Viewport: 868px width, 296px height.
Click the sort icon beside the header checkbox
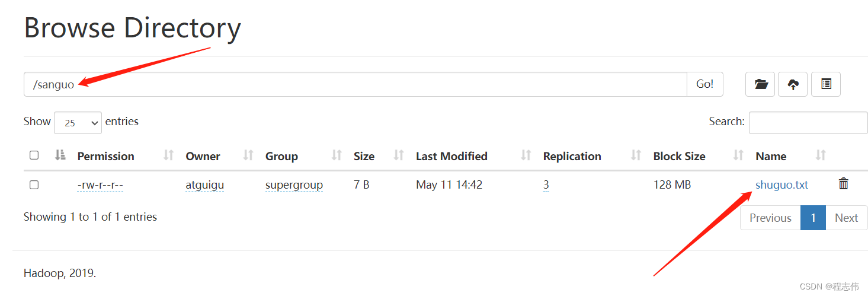(60, 155)
